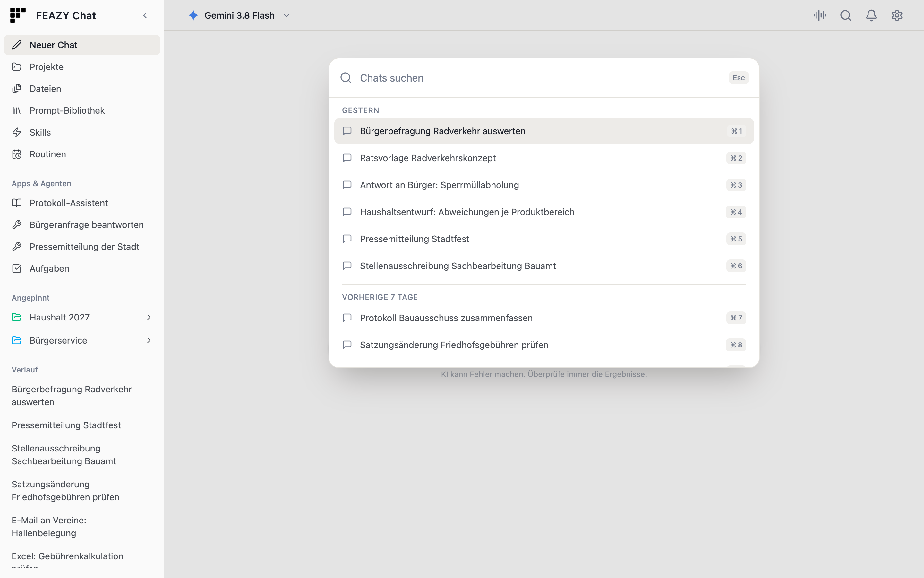The width and height of the screenshot is (924, 578).
Task: Open Stellenausschreibung Sachbearbeitung Bauamt search result
Action: coord(544,266)
